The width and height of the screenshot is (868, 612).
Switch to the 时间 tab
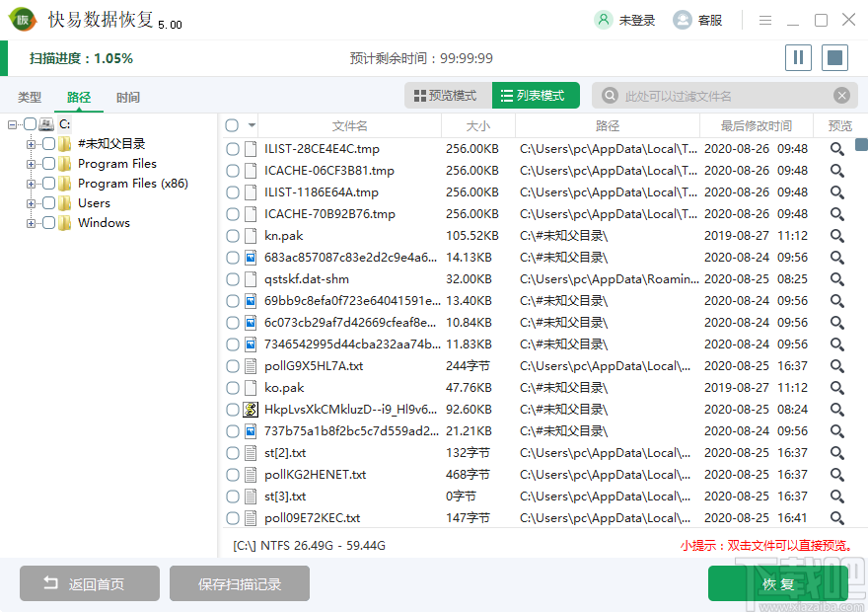(x=128, y=98)
